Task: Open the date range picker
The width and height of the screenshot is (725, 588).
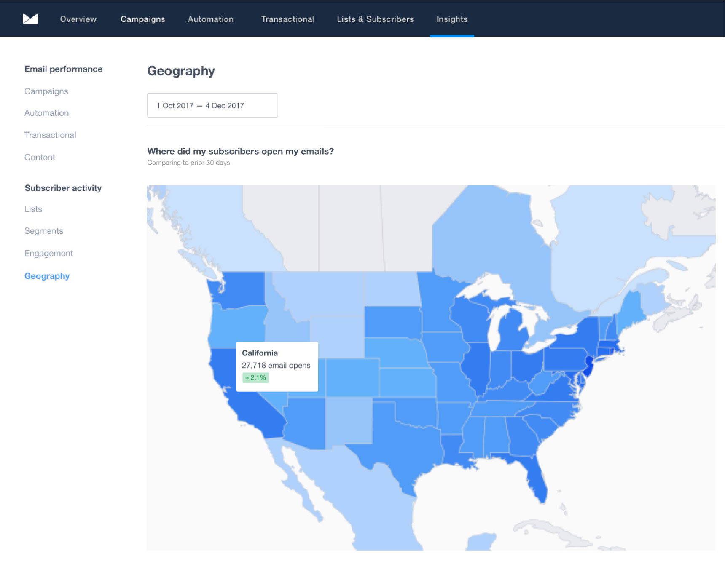Action: coord(212,105)
